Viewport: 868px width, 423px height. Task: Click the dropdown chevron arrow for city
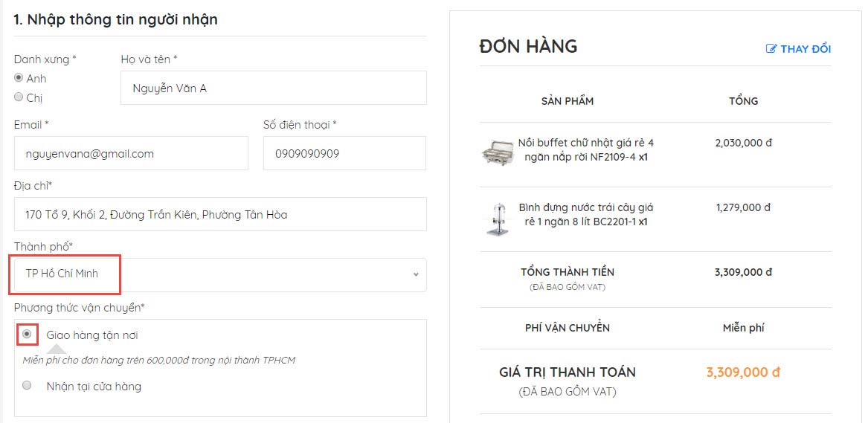click(x=416, y=274)
